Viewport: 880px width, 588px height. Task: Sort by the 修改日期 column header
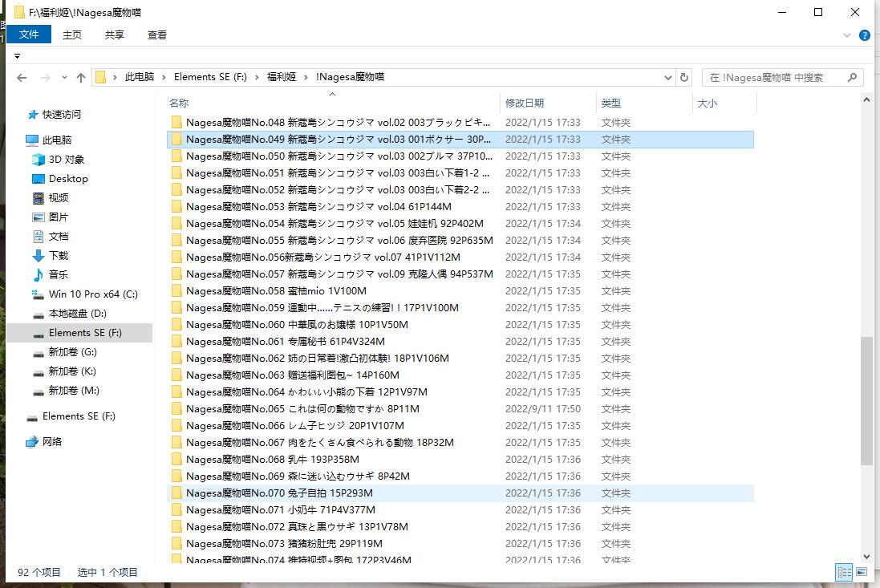click(548, 103)
